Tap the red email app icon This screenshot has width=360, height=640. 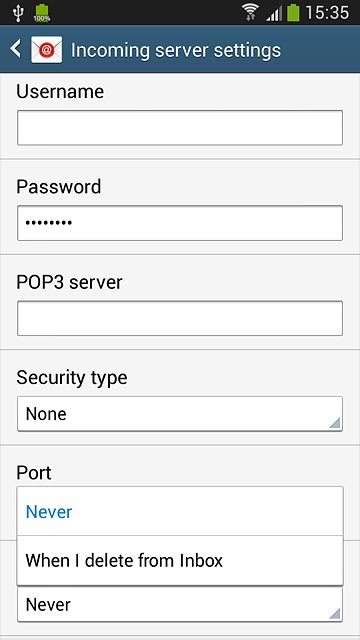[x=47, y=50]
